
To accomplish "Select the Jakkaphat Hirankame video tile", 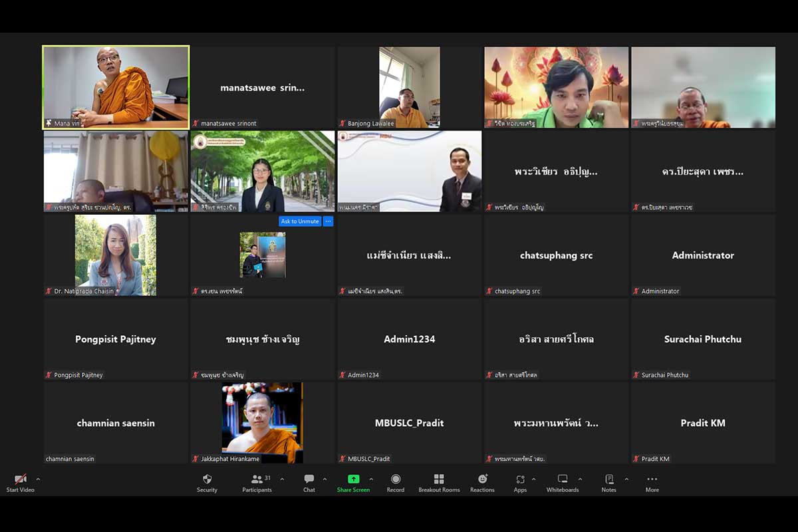I will 262,422.
